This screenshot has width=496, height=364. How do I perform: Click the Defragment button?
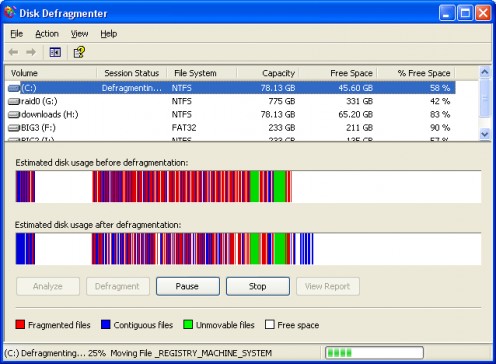pos(117,286)
